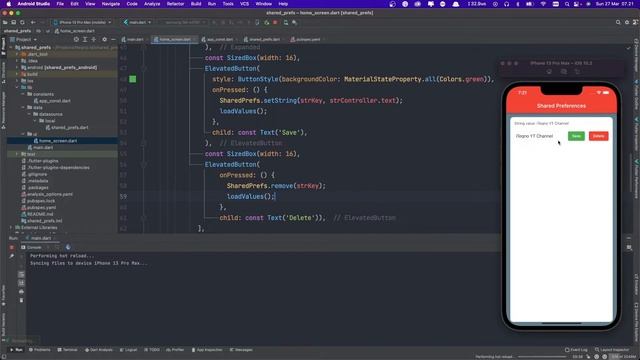Open Layout Inspector in bottom status bar
This screenshot has height=360, width=640.
(612, 350)
